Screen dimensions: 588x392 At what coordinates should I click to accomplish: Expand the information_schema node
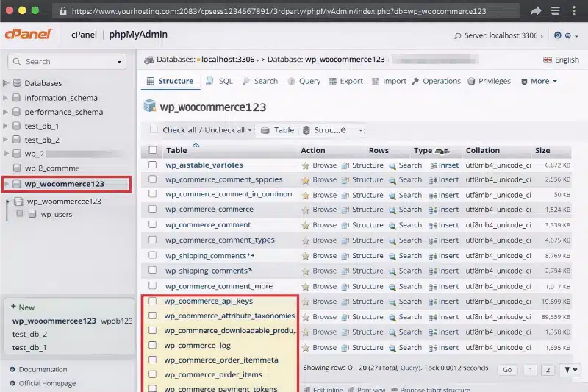pyautogui.click(x=5, y=98)
